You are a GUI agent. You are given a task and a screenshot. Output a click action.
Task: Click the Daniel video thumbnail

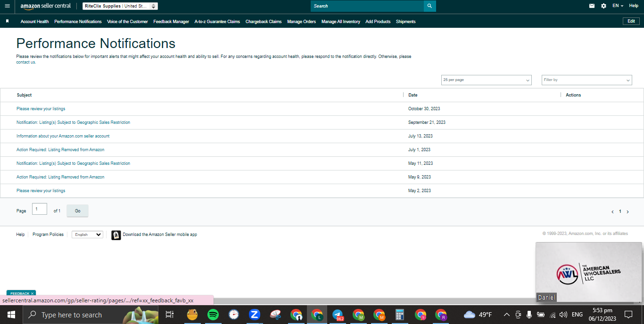coord(589,272)
